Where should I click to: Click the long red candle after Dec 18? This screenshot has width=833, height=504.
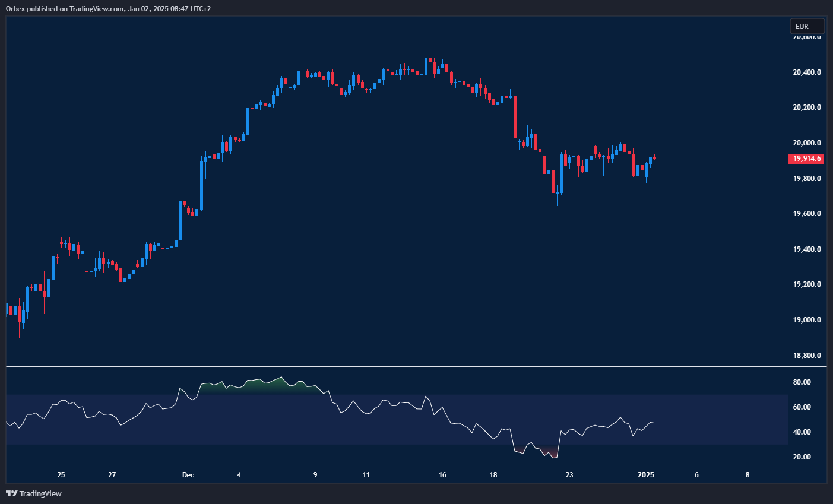515,117
